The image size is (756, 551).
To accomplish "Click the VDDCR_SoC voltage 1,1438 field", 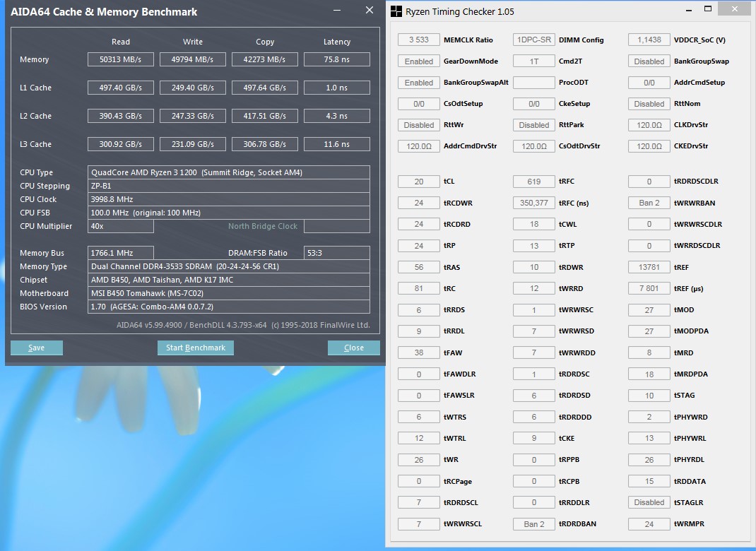I will pos(649,40).
